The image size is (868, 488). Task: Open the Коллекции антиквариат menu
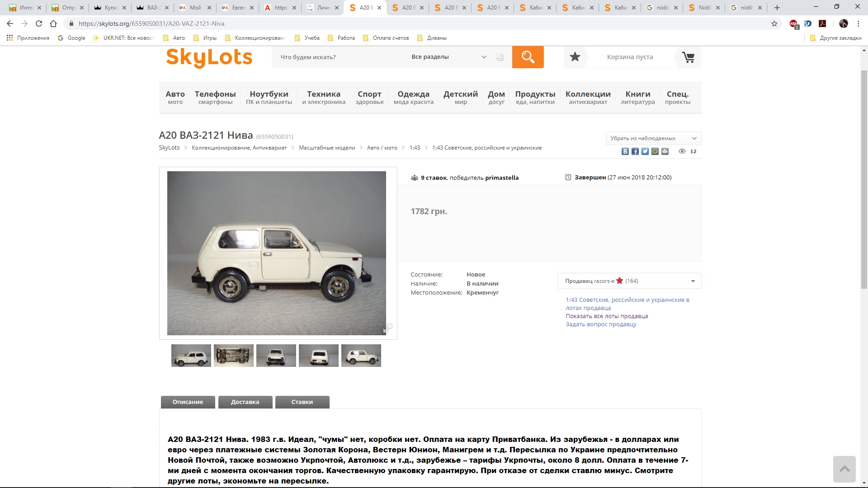(588, 97)
